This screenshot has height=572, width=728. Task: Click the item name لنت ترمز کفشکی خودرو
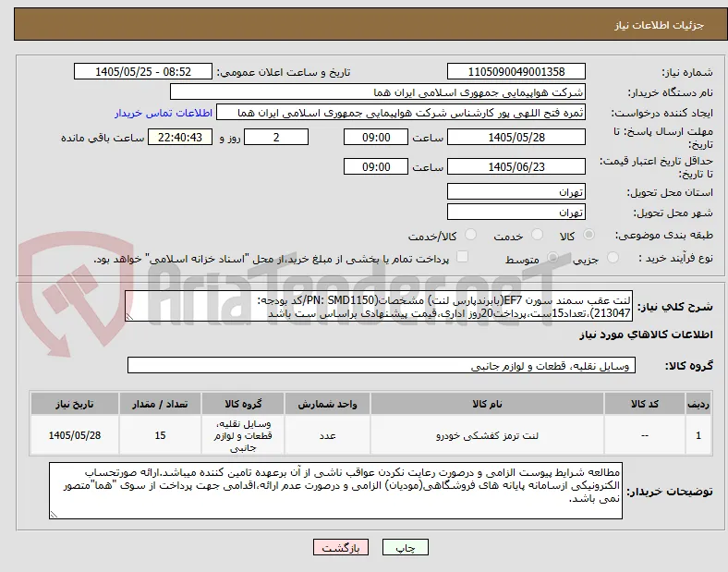(x=487, y=435)
